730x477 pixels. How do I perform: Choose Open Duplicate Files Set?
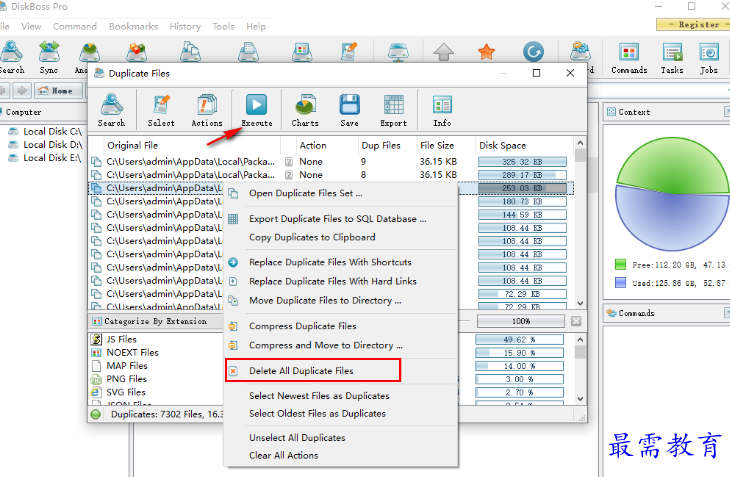(340, 193)
